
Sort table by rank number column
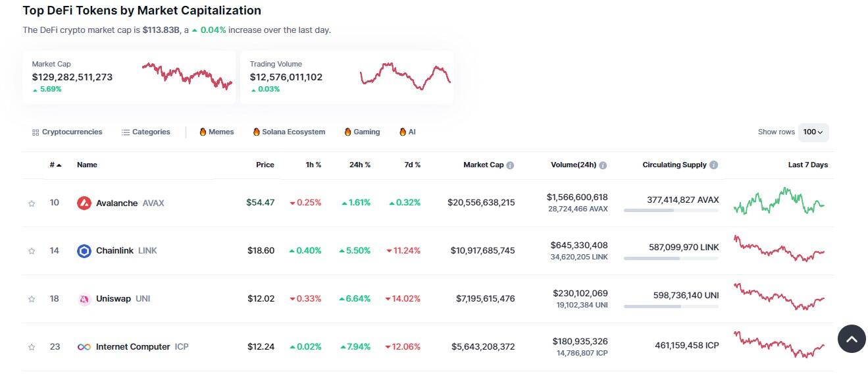56,165
